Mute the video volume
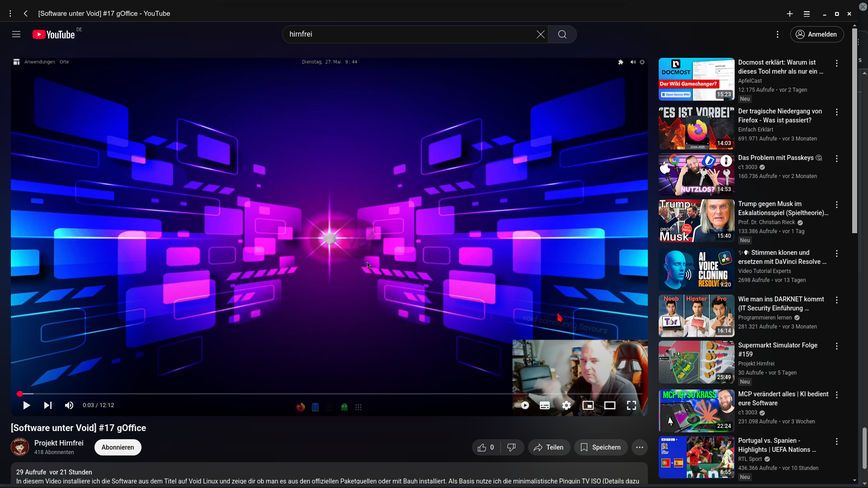 [x=69, y=405]
